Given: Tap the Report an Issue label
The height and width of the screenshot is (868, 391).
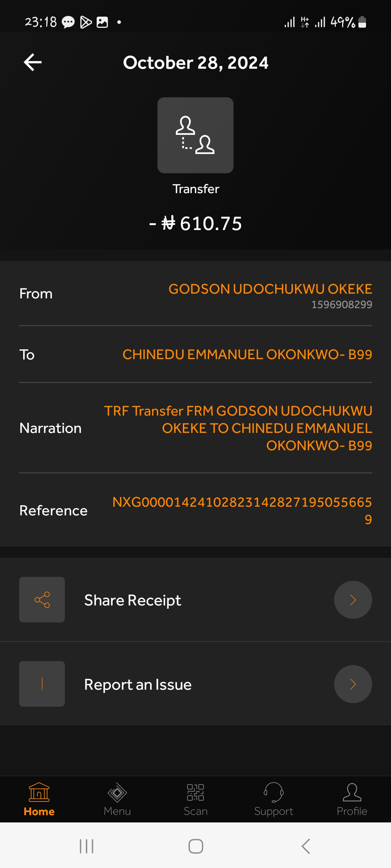Looking at the screenshot, I should 138,685.
